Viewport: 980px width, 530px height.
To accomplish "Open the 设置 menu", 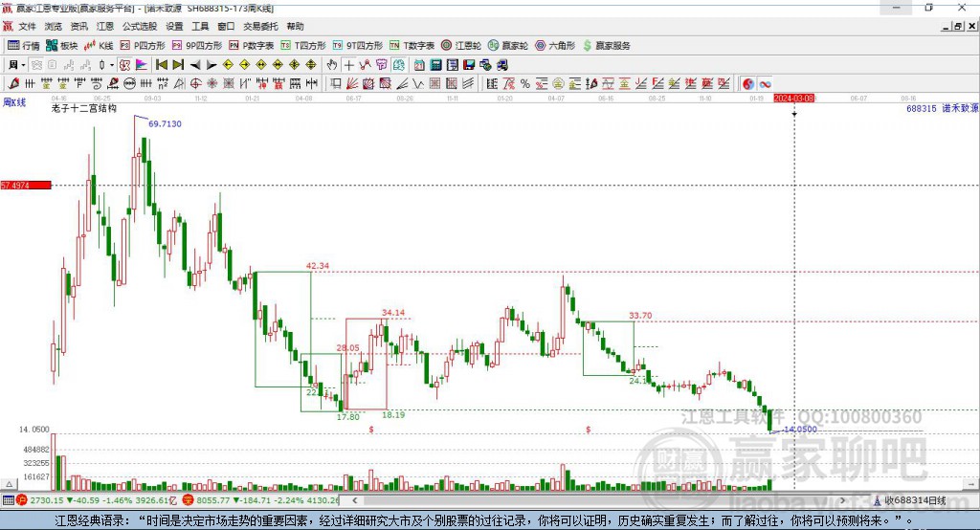I will [174, 26].
